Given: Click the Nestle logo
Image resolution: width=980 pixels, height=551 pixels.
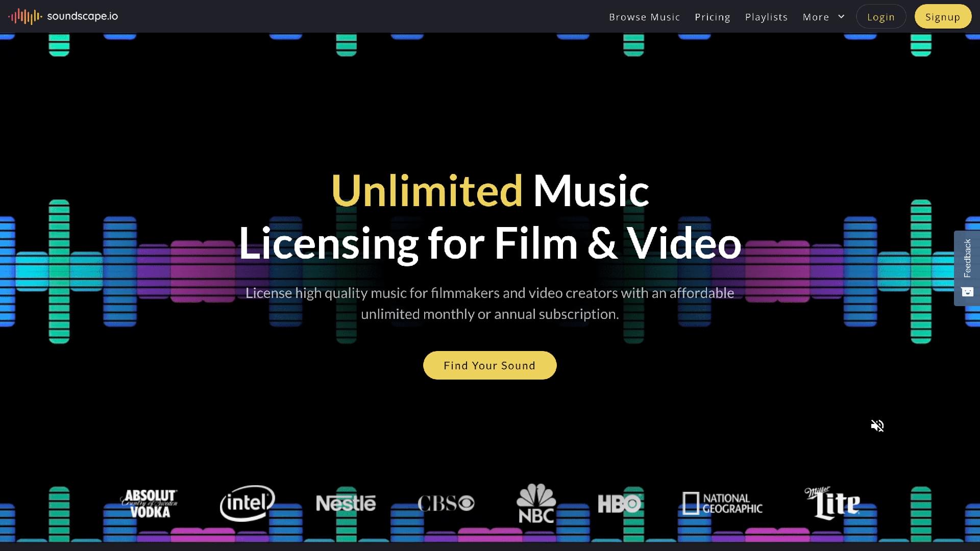Looking at the screenshot, I should (x=346, y=504).
